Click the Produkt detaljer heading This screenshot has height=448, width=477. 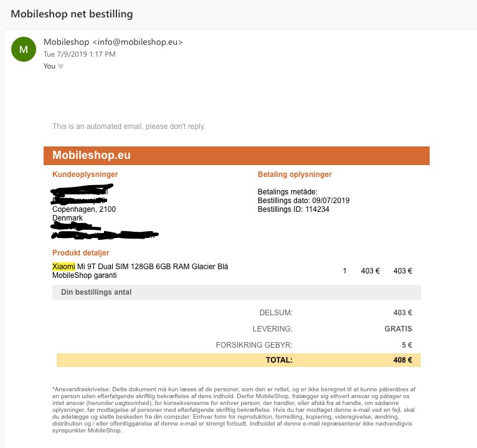coord(81,253)
